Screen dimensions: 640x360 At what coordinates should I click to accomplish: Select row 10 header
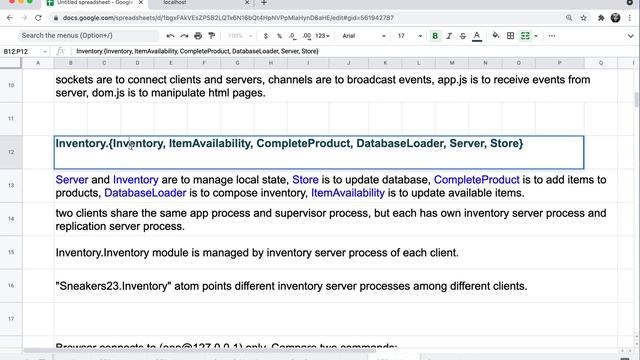[x=11, y=85]
